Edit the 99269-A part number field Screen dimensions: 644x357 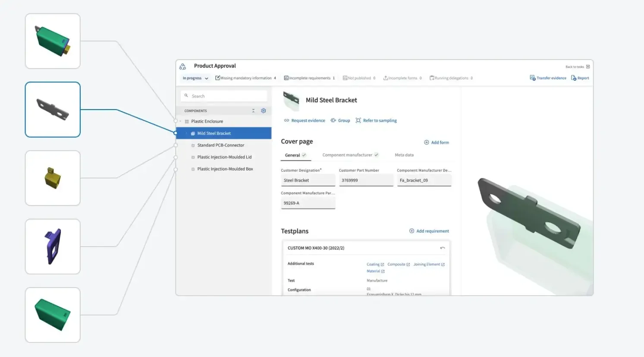click(308, 203)
